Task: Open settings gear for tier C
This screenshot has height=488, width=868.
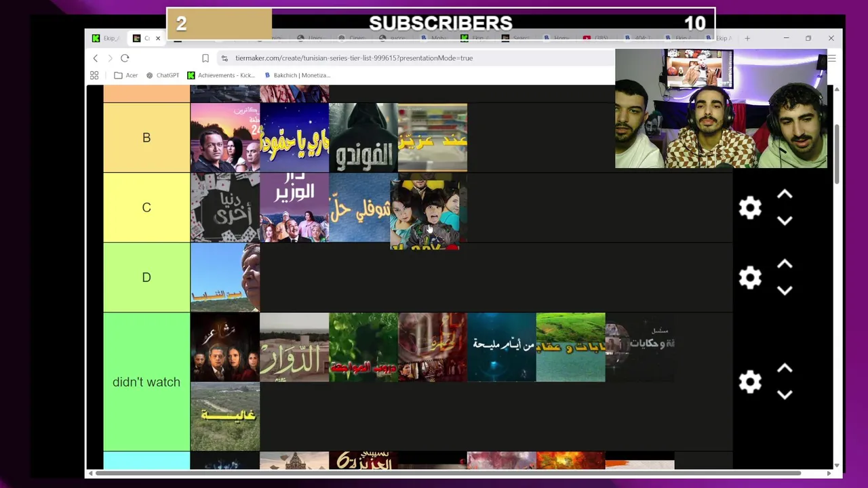Action: click(x=750, y=207)
